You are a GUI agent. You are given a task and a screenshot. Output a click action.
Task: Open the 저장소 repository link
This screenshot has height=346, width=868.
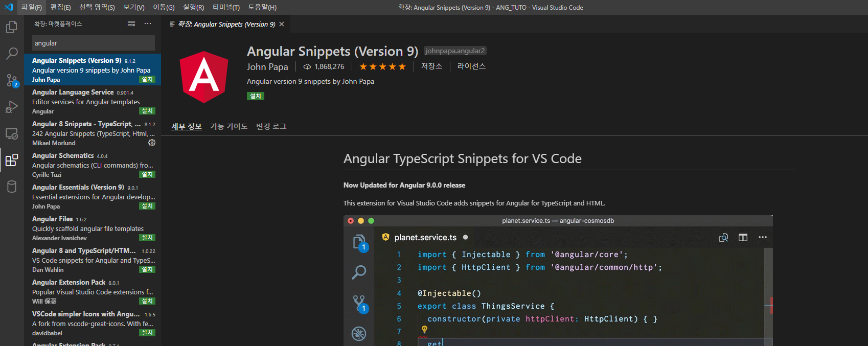(432, 66)
